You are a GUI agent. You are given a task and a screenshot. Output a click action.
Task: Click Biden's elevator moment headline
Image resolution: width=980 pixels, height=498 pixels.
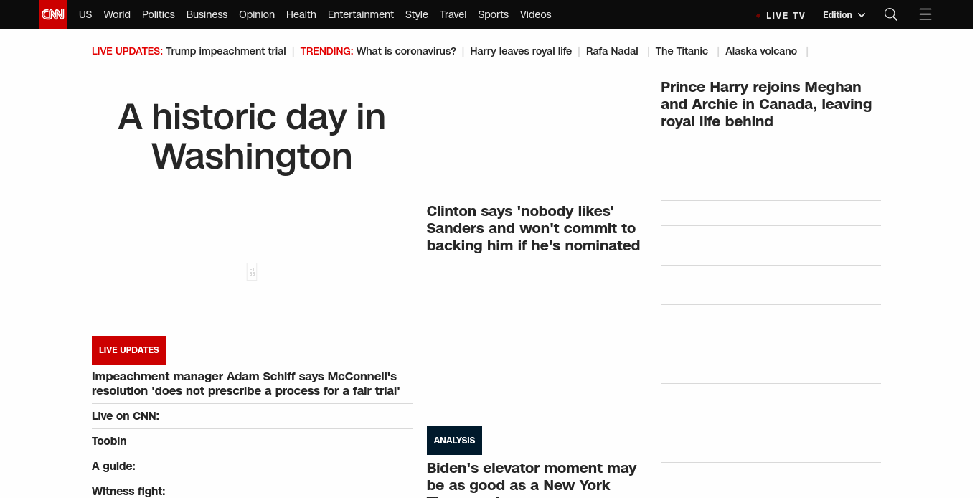[532, 476]
